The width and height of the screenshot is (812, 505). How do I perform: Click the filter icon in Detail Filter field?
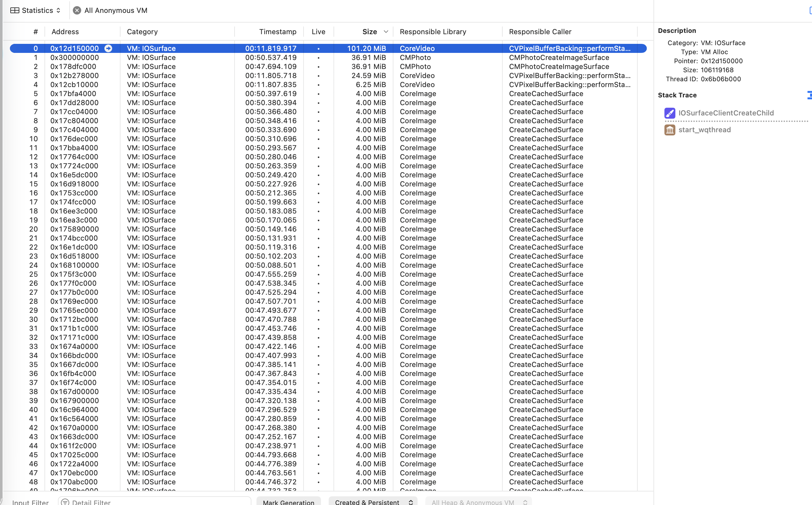point(65,502)
